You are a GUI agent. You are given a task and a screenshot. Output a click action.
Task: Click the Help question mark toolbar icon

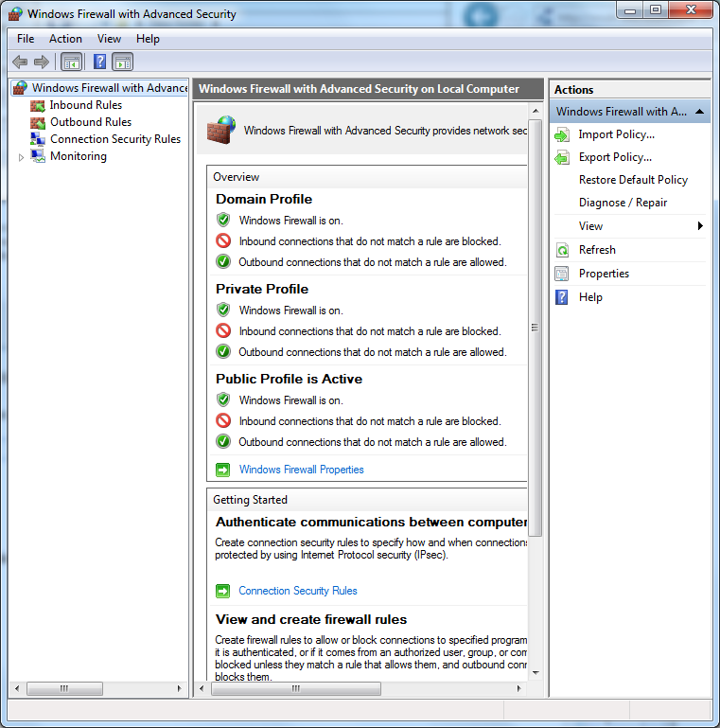tap(99, 62)
